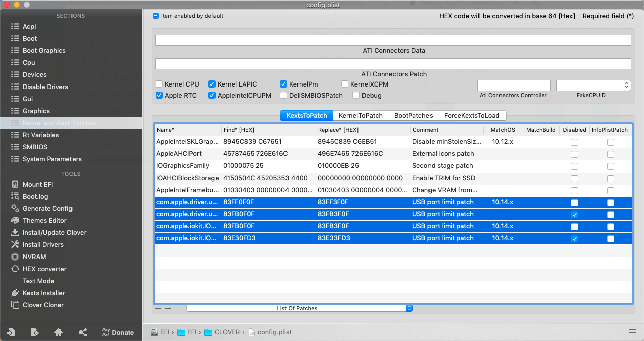This screenshot has height=341, width=644.
Task: Open the HEX converter tool
Action: click(x=15, y=269)
